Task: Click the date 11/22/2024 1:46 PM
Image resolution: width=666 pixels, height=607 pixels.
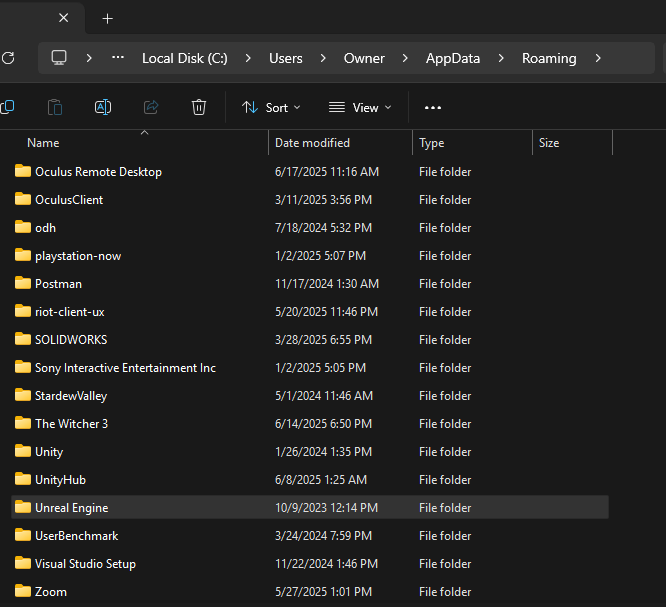Action: click(326, 564)
